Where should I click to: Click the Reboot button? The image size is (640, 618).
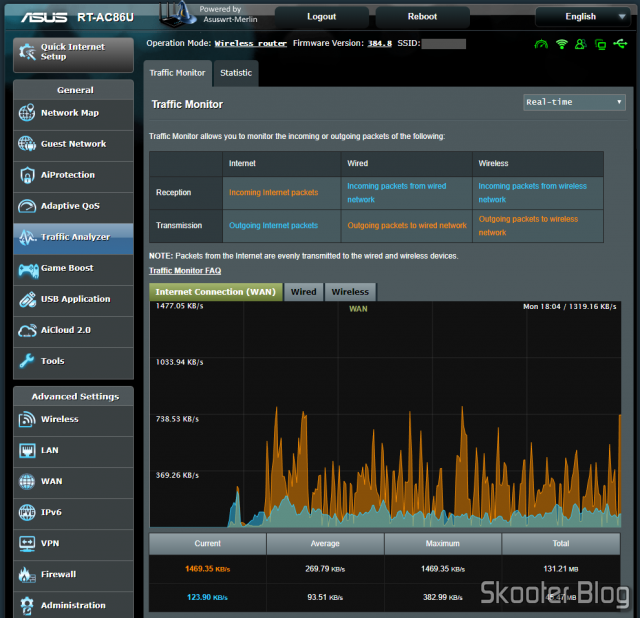[422, 17]
